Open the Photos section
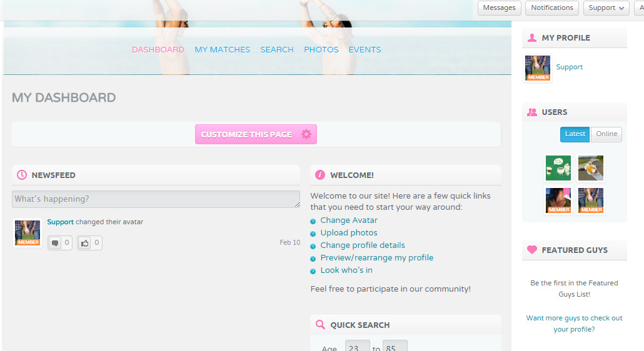This screenshot has width=644, height=351. click(x=321, y=50)
